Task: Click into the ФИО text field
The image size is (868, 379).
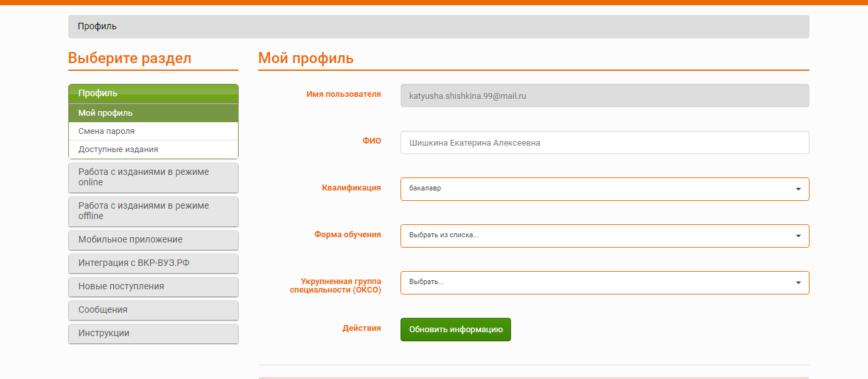Action: [x=604, y=142]
